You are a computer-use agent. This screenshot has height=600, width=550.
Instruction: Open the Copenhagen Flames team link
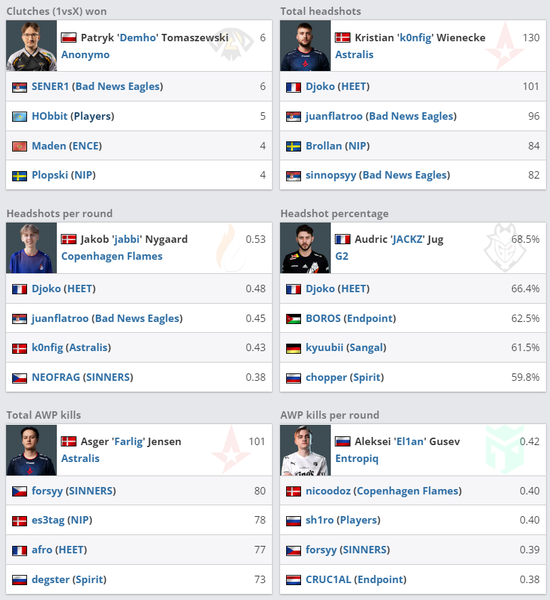tap(112, 256)
